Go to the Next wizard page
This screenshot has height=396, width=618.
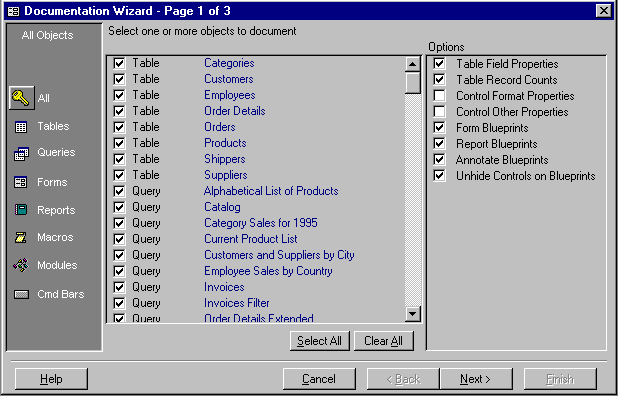[476, 379]
